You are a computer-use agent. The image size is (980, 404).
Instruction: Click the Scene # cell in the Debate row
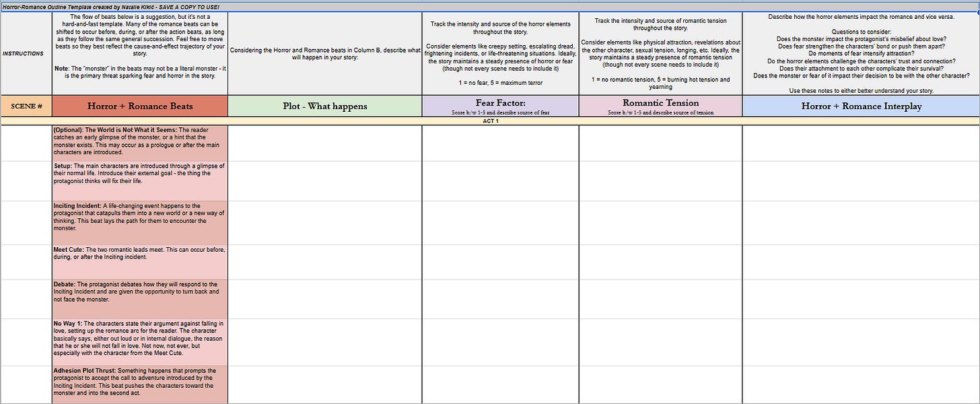click(x=26, y=299)
